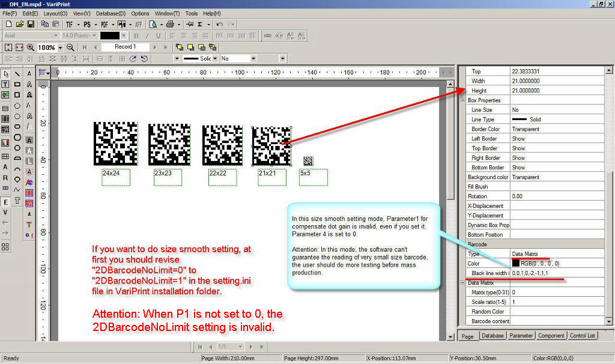Select the diagonal line drawing tool
The width and height of the screenshot is (615, 364).
[17, 74]
